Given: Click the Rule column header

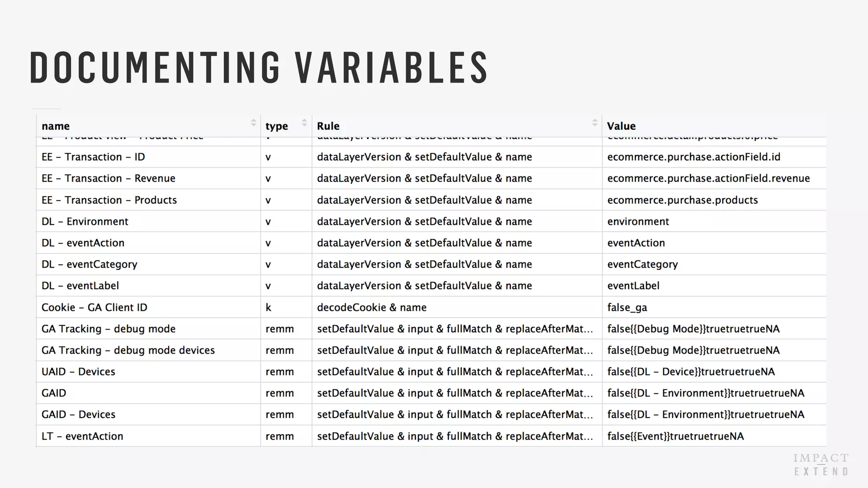Looking at the screenshot, I should pos(457,126).
